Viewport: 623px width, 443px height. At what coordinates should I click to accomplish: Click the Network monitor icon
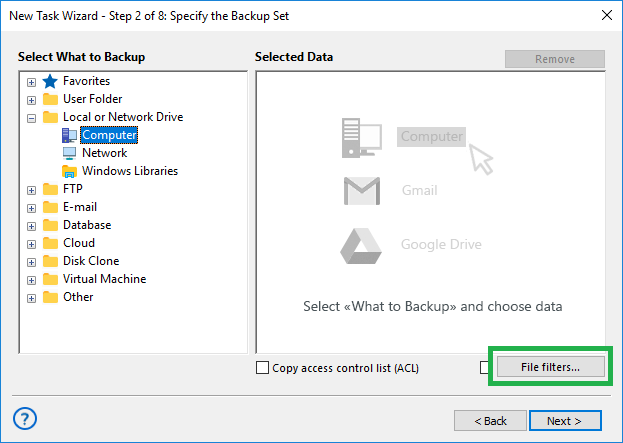click(69, 153)
